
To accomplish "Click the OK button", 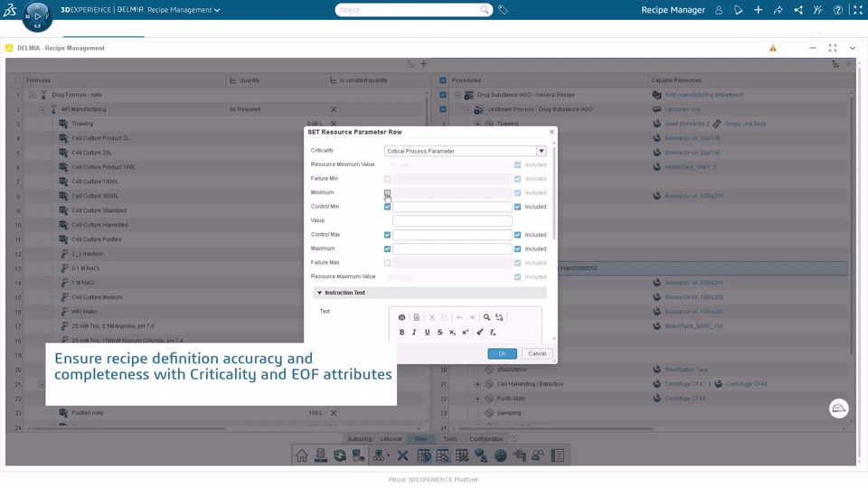I will pos(502,353).
